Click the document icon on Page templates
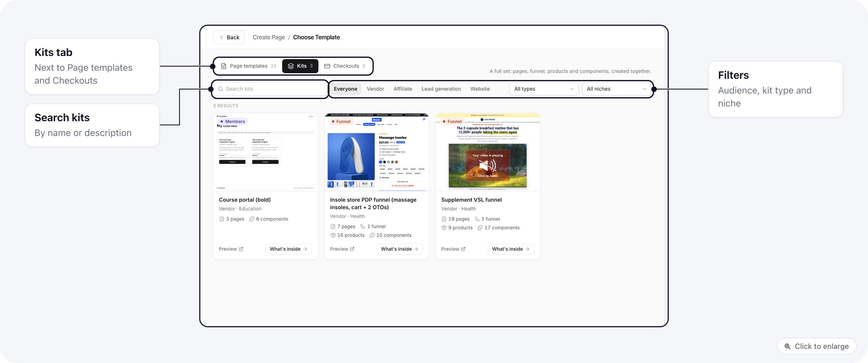 point(223,66)
